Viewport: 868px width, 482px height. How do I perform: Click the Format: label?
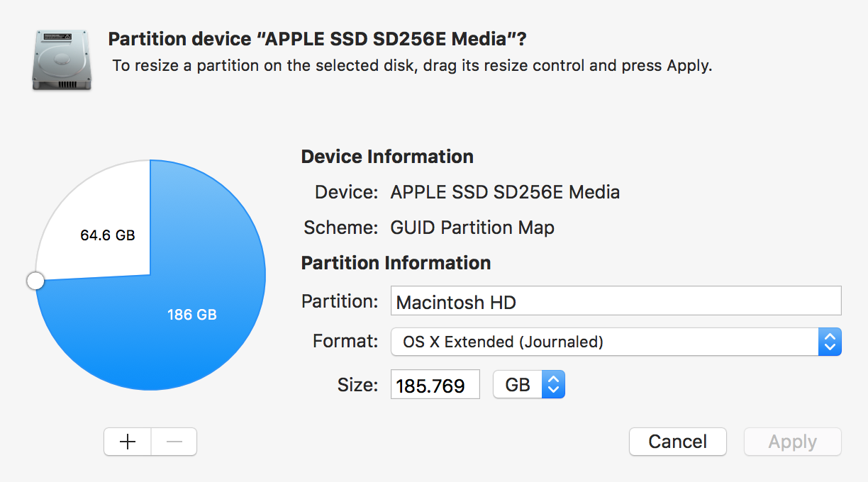(345, 341)
